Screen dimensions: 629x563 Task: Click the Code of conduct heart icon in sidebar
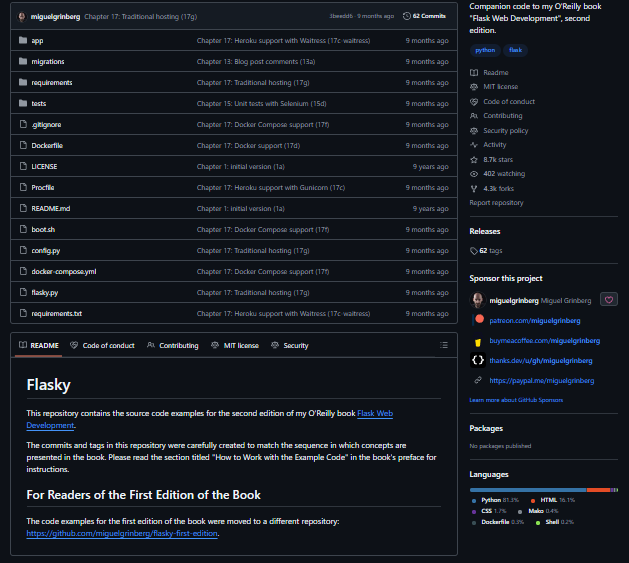(x=474, y=102)
